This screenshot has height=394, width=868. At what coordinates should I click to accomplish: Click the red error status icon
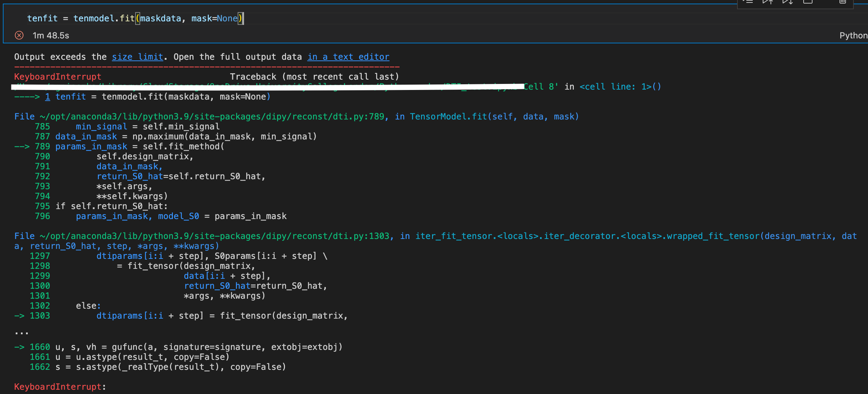(x=19, y=35)
